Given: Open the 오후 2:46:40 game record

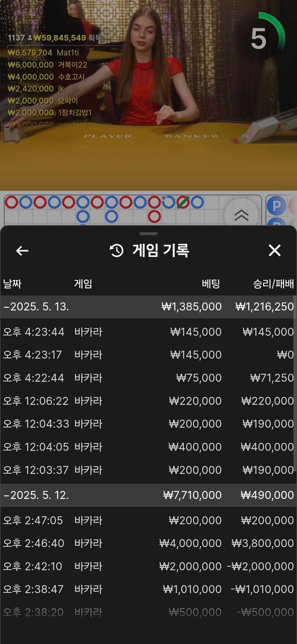Looking at the screenshot, I should click(148, 543).
